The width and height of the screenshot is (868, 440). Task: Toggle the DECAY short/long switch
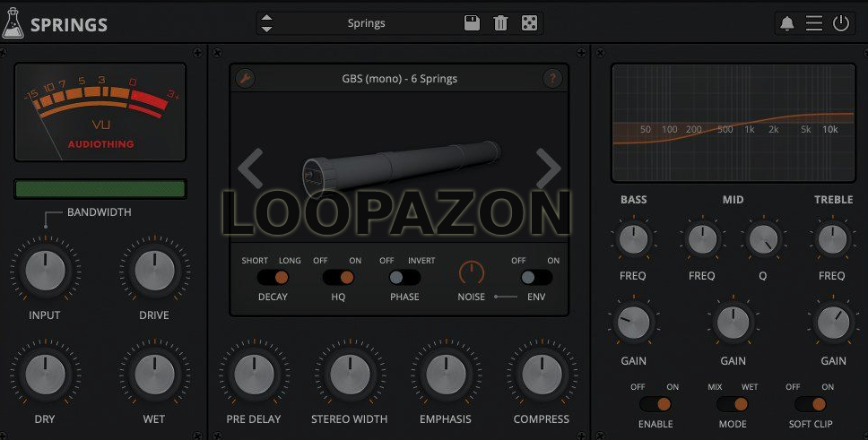(273, 277)
